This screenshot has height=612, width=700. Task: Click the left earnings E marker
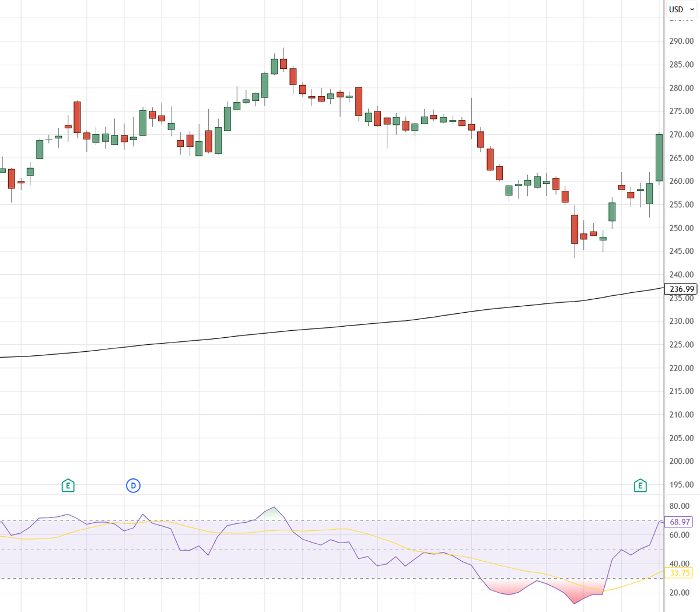coord(68,485)
